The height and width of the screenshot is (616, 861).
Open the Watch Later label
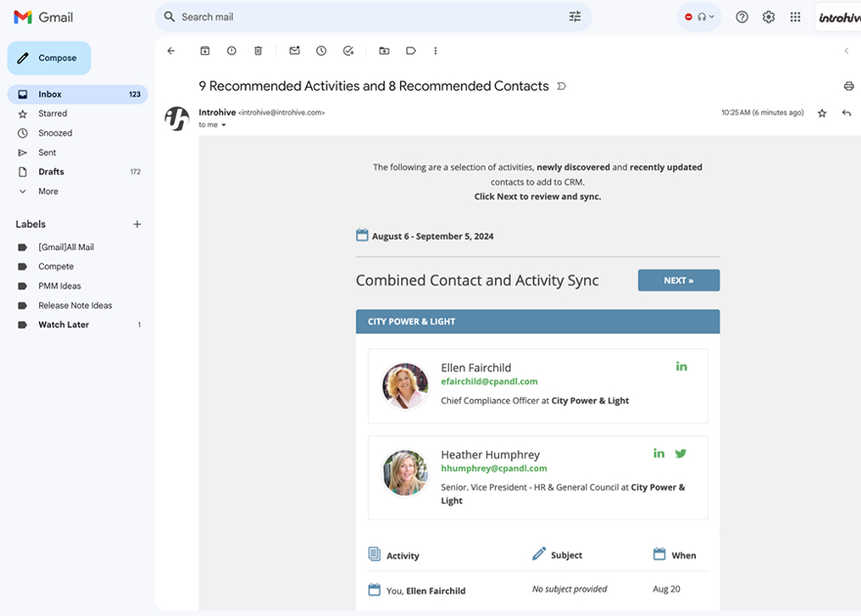coord(64,325)
